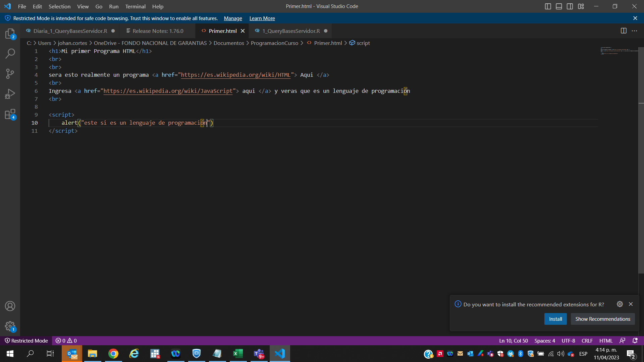The height and width of the screenshot is (362, 644).
Task: Open the Manage gear in activity bar
Action: [10, 326]
